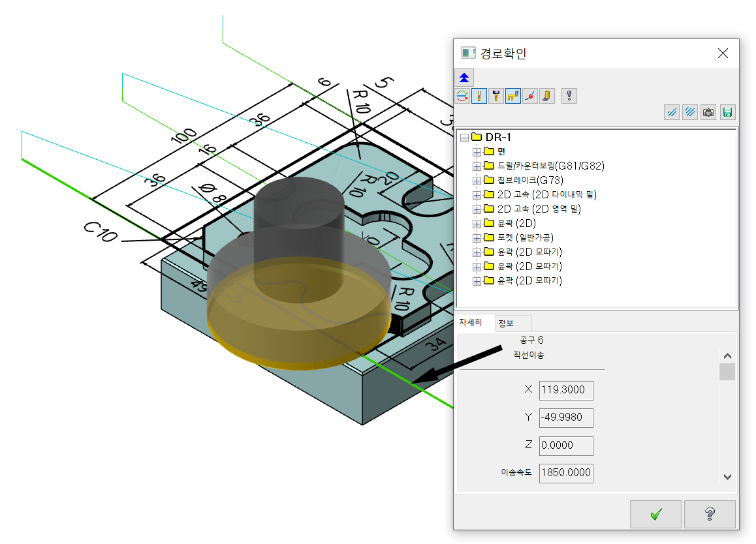Open help with the question mark button

click(710, 513)
